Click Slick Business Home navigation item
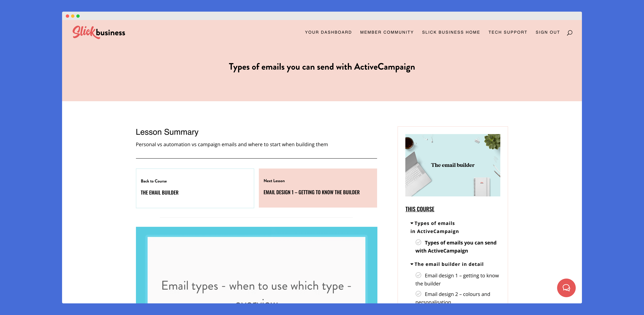The height and width of the screenshot is (315, 644). (x=451, y=32)
